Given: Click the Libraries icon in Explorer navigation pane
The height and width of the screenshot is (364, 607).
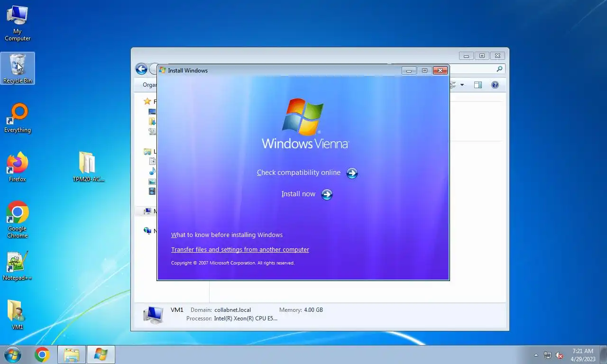Looking at the screenshot, I should pos(147,152).
